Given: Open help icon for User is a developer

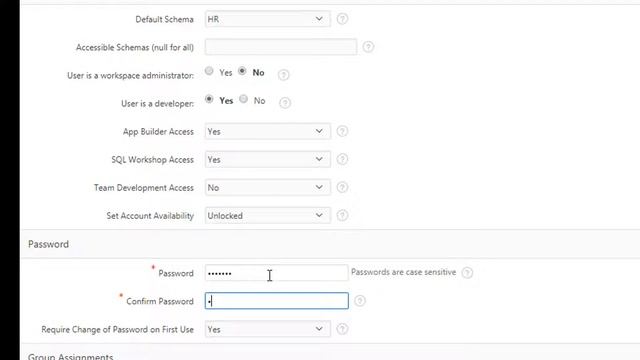Looking at the screenshot, I should [285, 103].
